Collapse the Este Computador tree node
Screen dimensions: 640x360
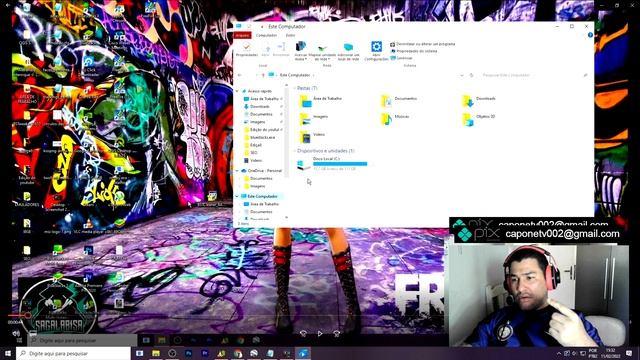pos(237,196)
